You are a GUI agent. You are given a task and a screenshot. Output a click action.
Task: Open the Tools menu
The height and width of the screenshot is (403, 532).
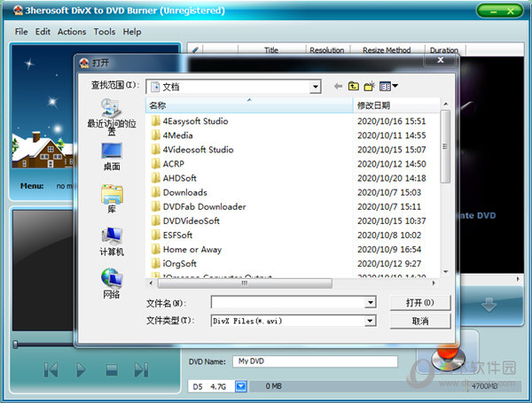click(105, 32)
